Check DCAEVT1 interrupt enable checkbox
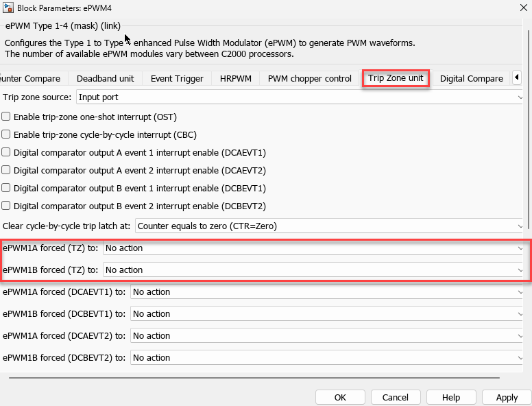The image size is (532, 406). pyautogui.click(x=5, y=152)
